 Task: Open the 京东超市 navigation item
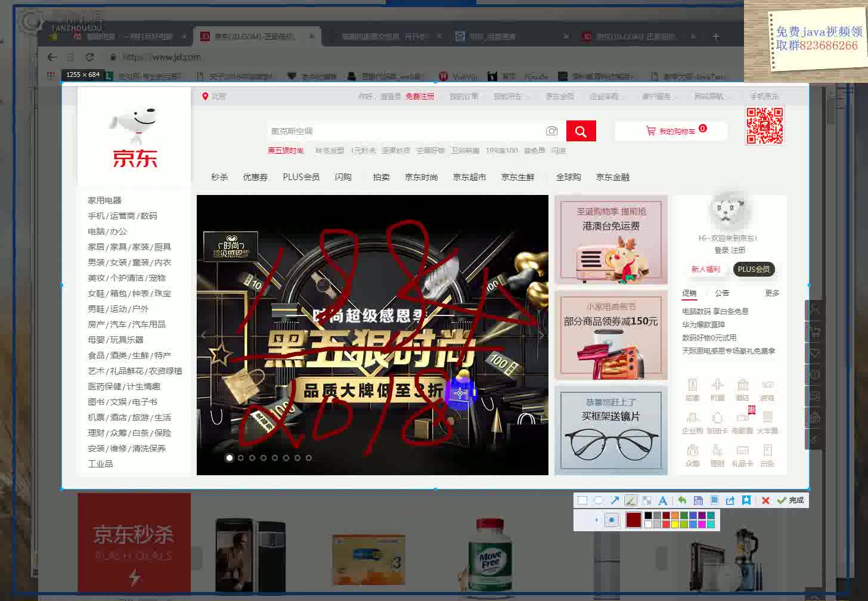(469, 177)
